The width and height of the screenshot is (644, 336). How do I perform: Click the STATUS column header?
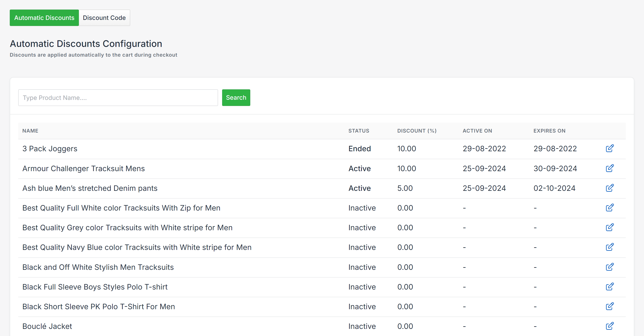(359, 131)
